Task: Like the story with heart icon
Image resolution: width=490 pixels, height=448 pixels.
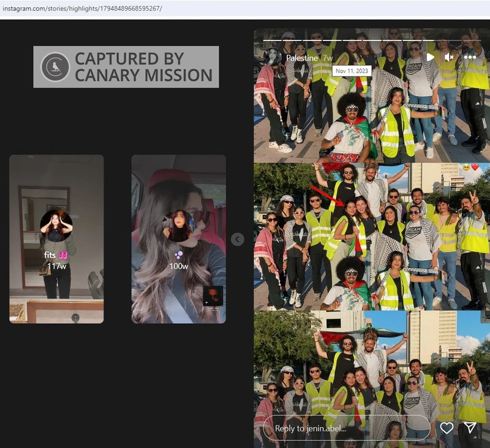Action: (x=447, y=428)
